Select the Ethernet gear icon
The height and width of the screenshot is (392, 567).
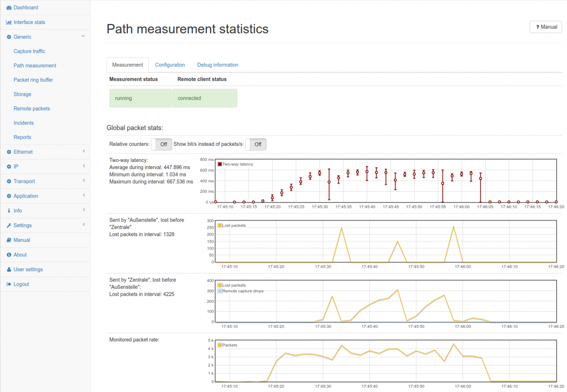(9, 152)
